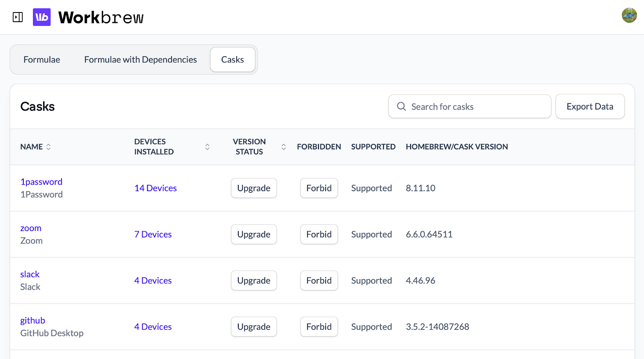
Task: Select the Casks tab
Action: coord(232,60)
